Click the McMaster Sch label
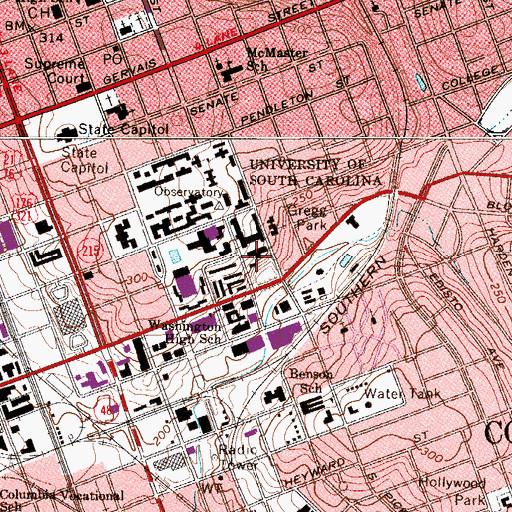This screenshot has height=512, width=512. click(x=277, y=59)
